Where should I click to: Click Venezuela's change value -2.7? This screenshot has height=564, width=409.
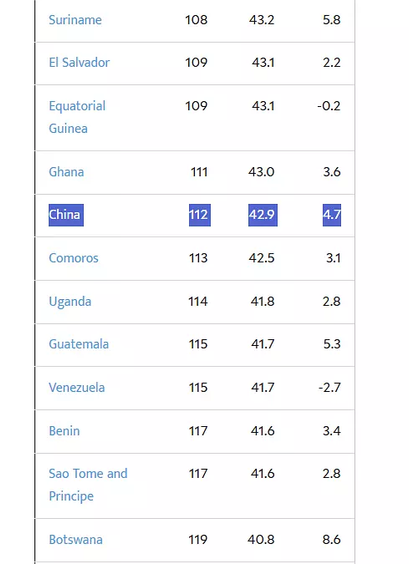tap(329, 387)
